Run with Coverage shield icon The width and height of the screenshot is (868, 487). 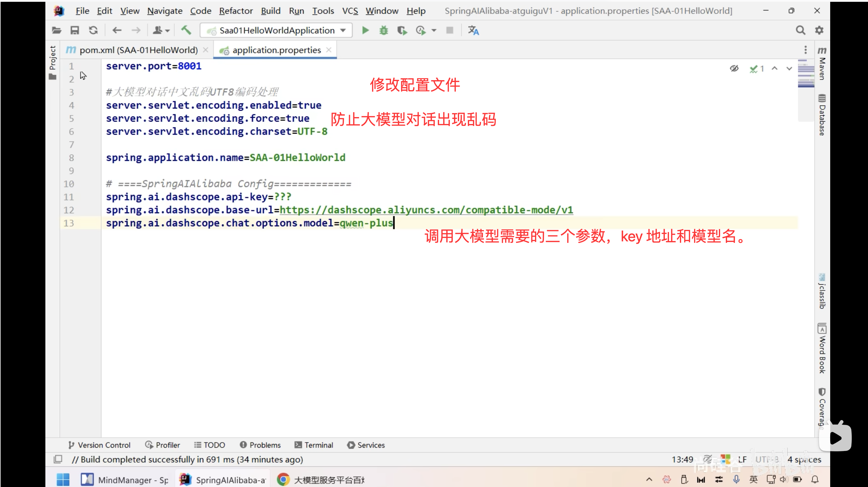[402, 30]
